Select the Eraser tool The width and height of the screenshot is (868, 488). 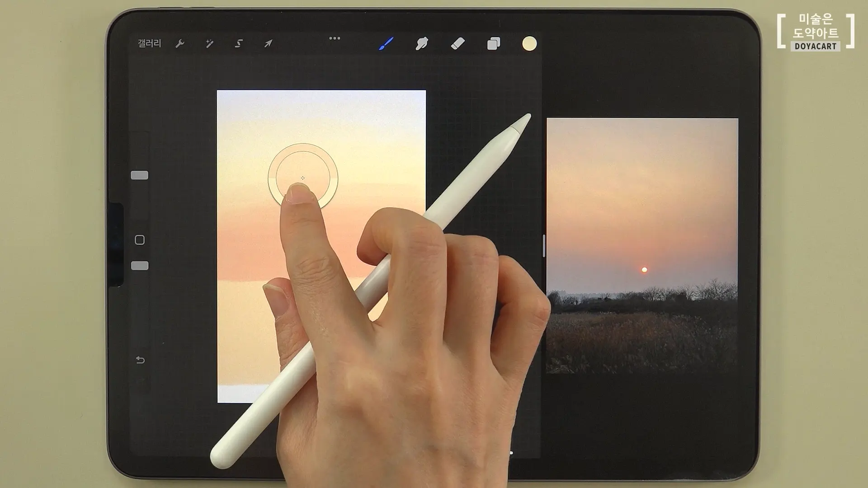[x=458, y=44]
